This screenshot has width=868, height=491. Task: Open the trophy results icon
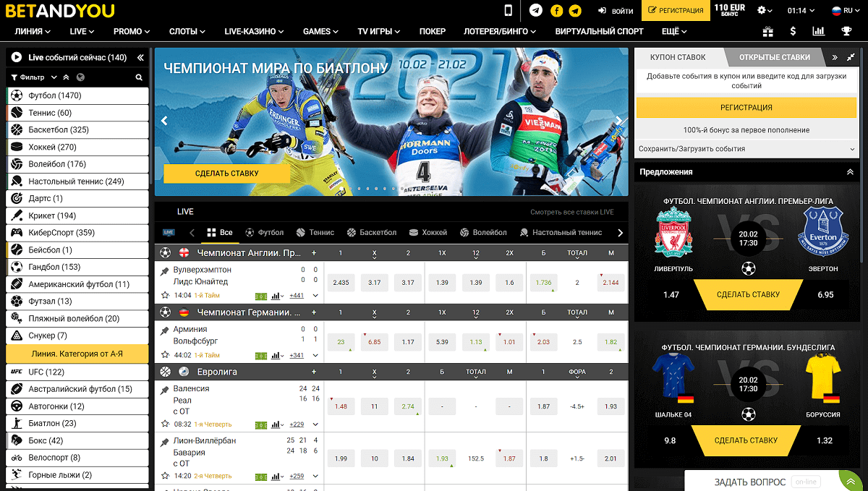coord(846,31)
